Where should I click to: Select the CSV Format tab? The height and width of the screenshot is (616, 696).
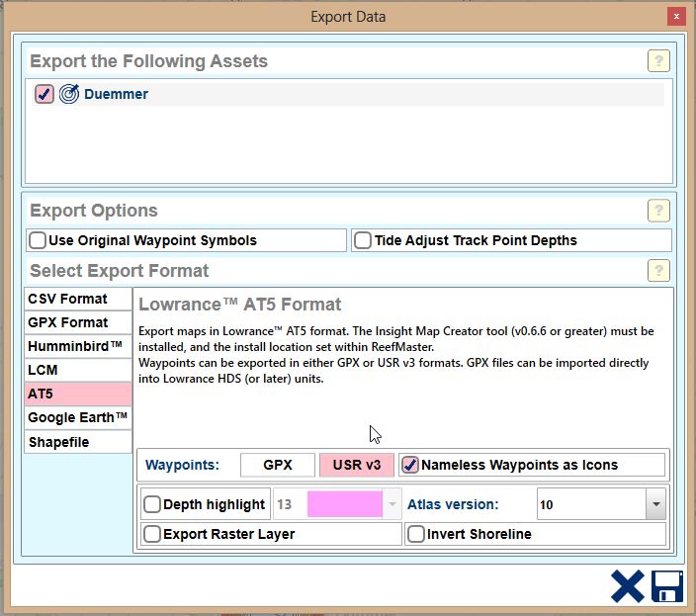(x=78, y=299)
